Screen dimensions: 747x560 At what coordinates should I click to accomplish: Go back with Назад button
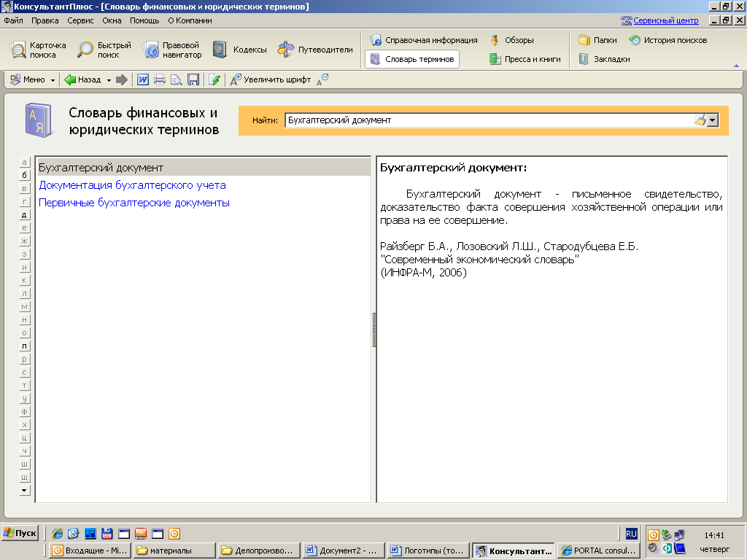[83, 79]
